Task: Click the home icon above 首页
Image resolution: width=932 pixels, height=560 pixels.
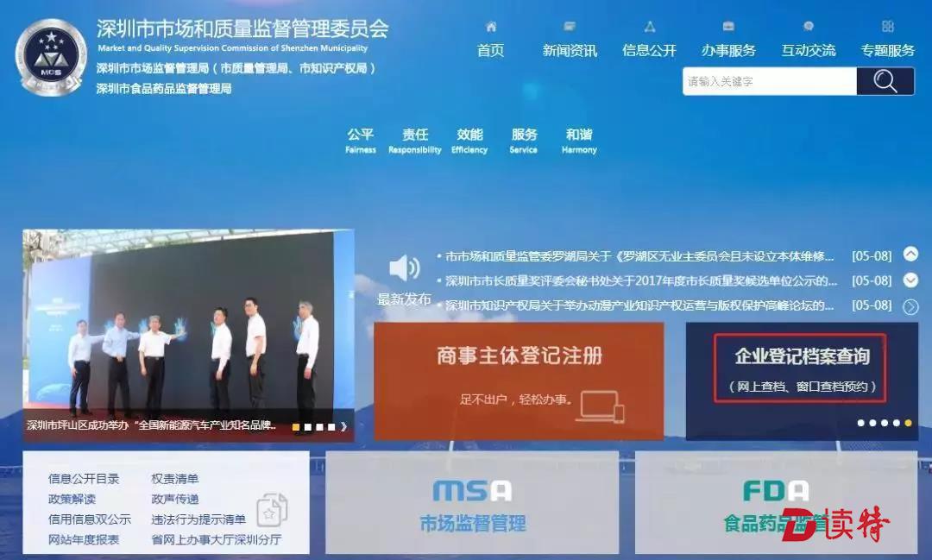Action: click(x=491, y=27)
